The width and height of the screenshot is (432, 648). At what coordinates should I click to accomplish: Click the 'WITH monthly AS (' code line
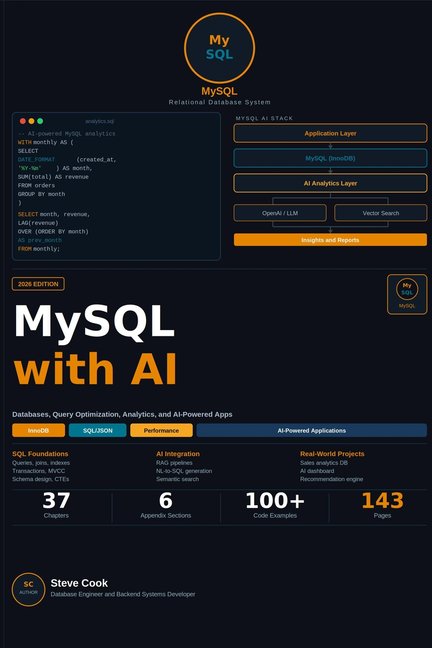[45, 142]
